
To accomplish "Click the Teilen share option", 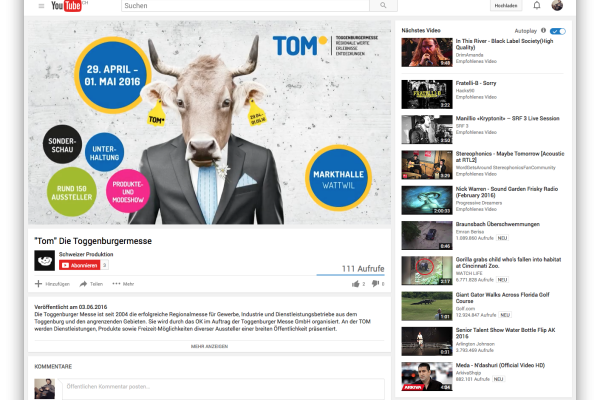I will [93, 284].
